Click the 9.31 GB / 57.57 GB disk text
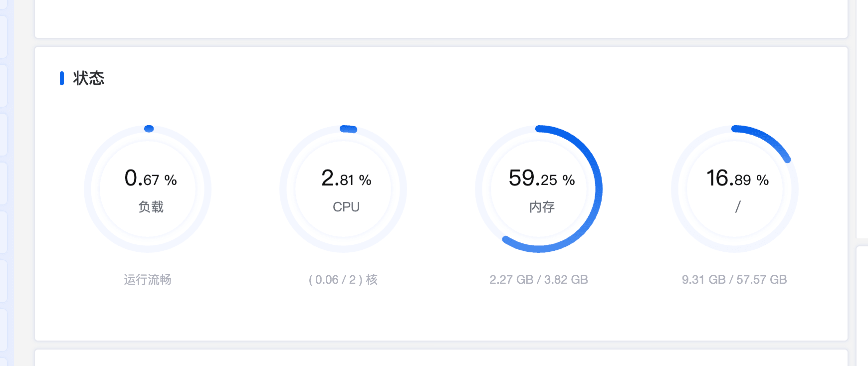868x366 pixels. [734, 280]
